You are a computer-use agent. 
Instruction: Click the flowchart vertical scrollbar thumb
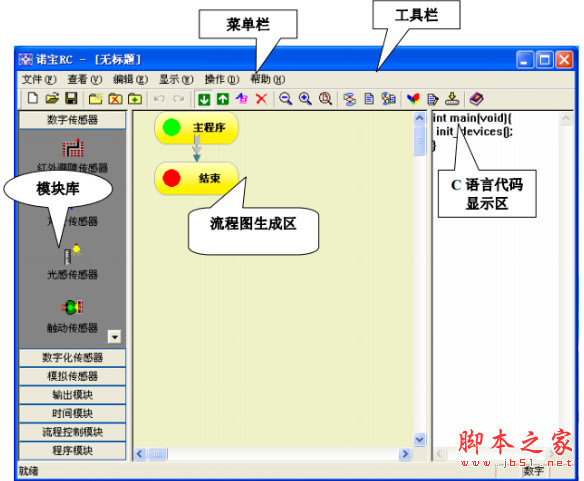(420, 140)
